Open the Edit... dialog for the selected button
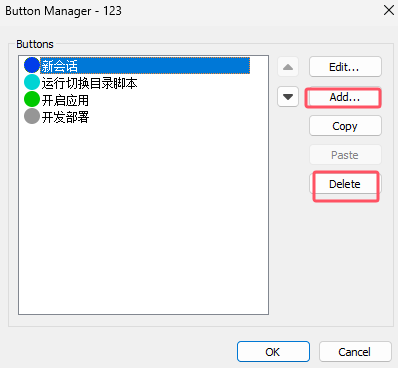 coord(345,67)
